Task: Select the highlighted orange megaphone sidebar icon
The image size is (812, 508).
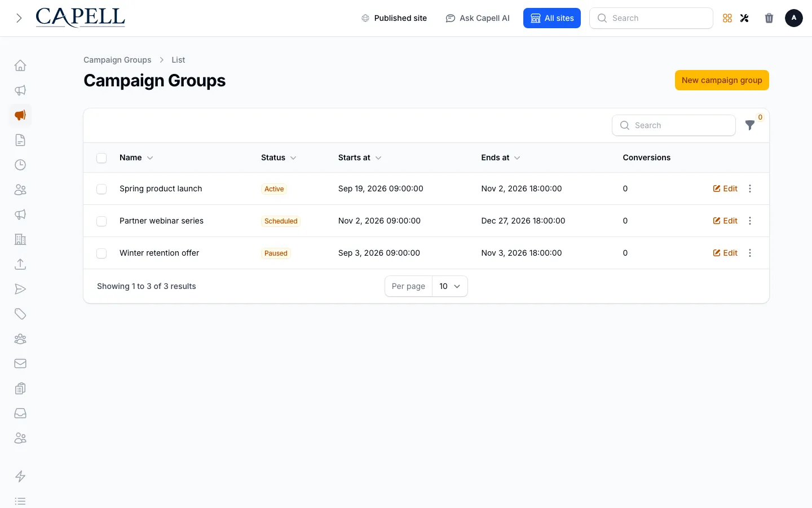Action: pos(20,115)
